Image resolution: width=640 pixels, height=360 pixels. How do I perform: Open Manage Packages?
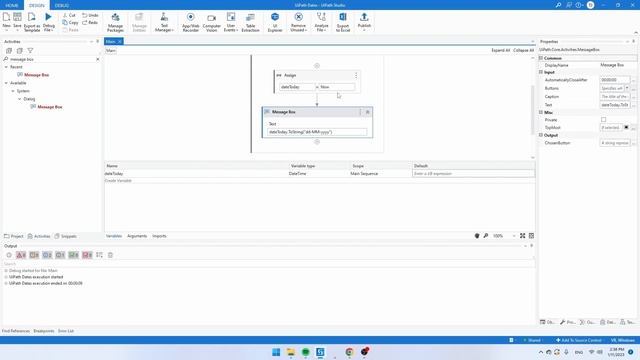[115, 22]
